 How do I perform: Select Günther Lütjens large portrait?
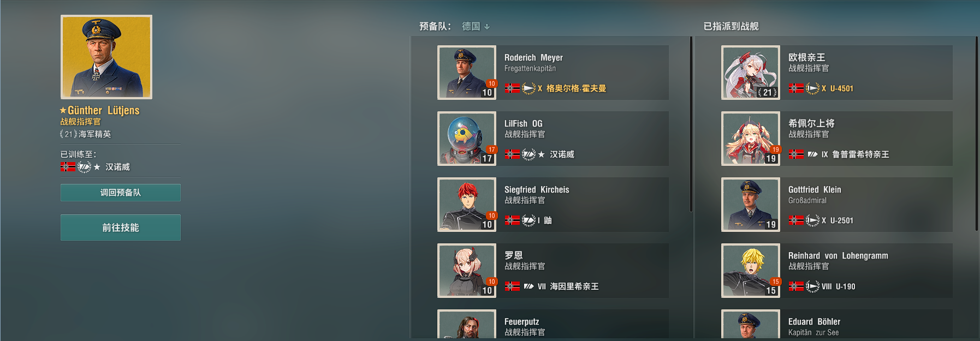click(106, 57)
